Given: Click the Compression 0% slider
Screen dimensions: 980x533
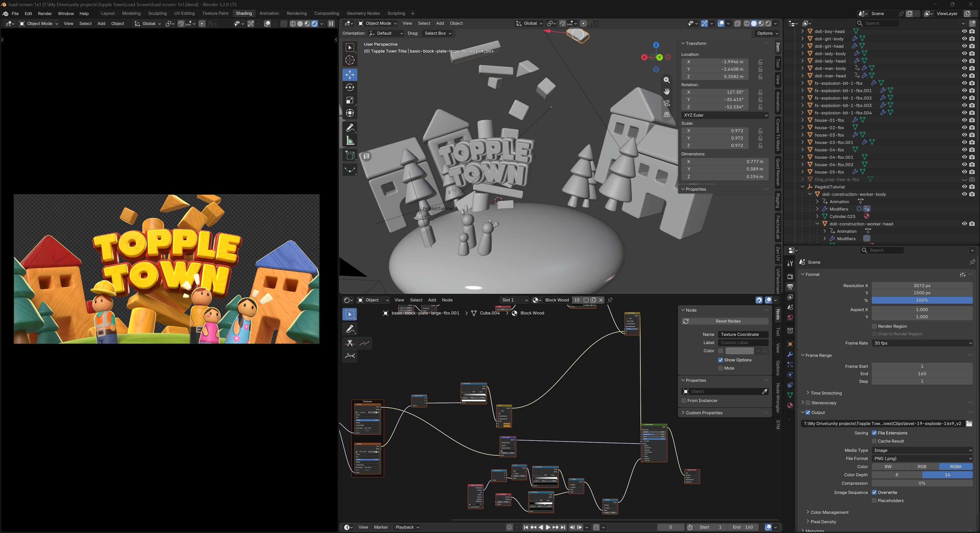Looking at the screenshot, I should (922, 483).
